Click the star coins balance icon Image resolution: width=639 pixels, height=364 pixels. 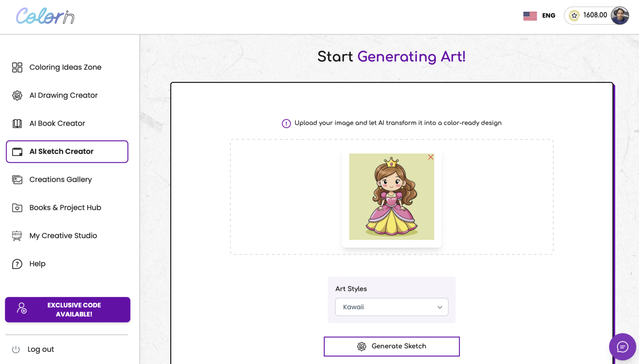pyautogui.click(x=575, y=15)
